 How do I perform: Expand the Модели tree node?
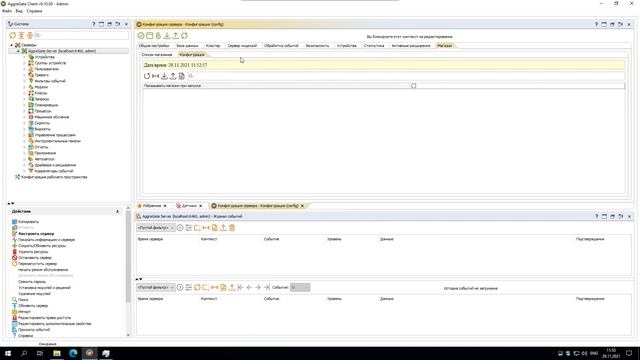24,87
